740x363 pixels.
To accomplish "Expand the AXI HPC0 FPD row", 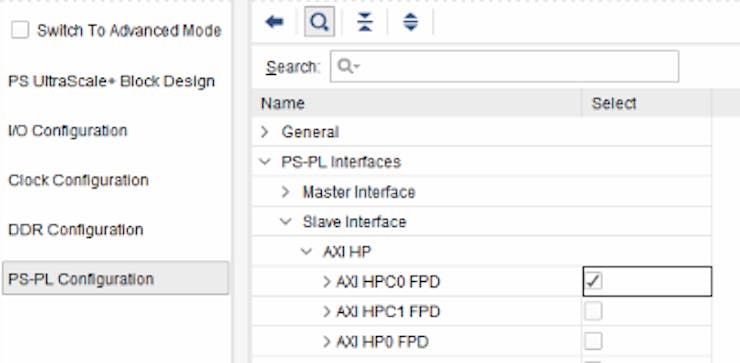I will pyautogui.click(x=327, y=282).
